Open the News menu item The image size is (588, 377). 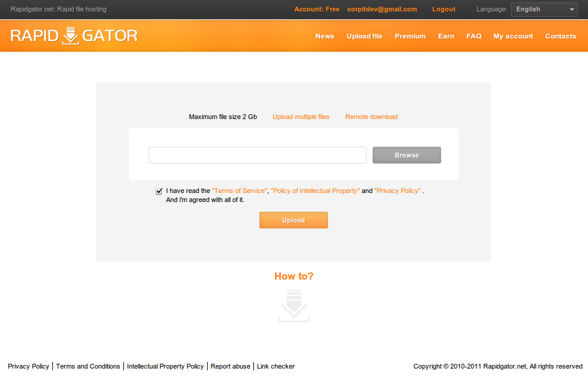(325, 36)
